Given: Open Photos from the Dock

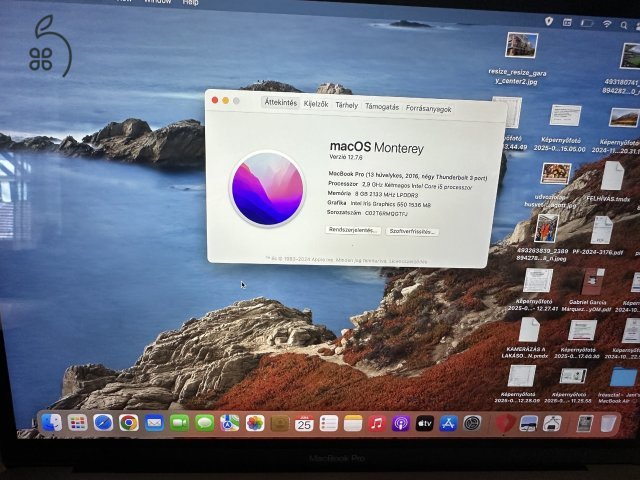Looking at the screenshot, I should point(255,424).
